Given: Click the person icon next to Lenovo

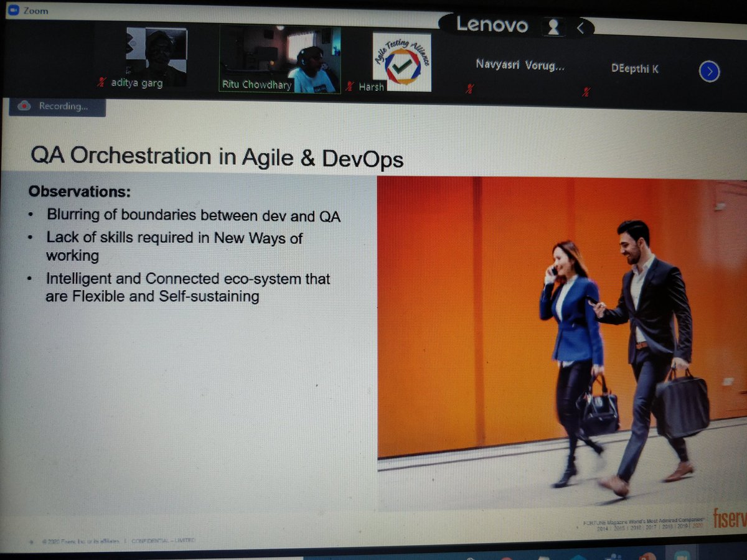Looking at the screenshot, I should [552, 26].
